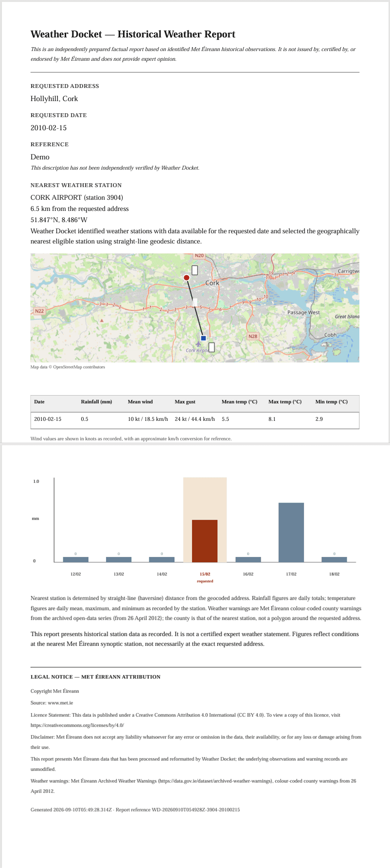Click the rainfall value 0.5 in the table
This screenshot has width=390, height=868.
[85, 419]
